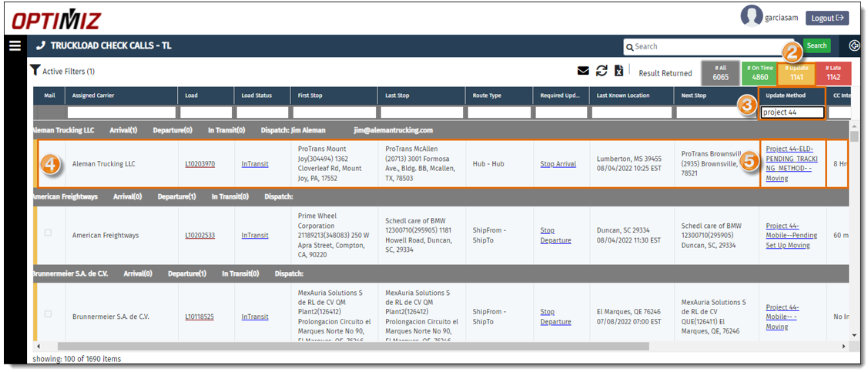868x372 pixels.
Task: Click the vertical scrollbar thumb
Action: [855, 136]
